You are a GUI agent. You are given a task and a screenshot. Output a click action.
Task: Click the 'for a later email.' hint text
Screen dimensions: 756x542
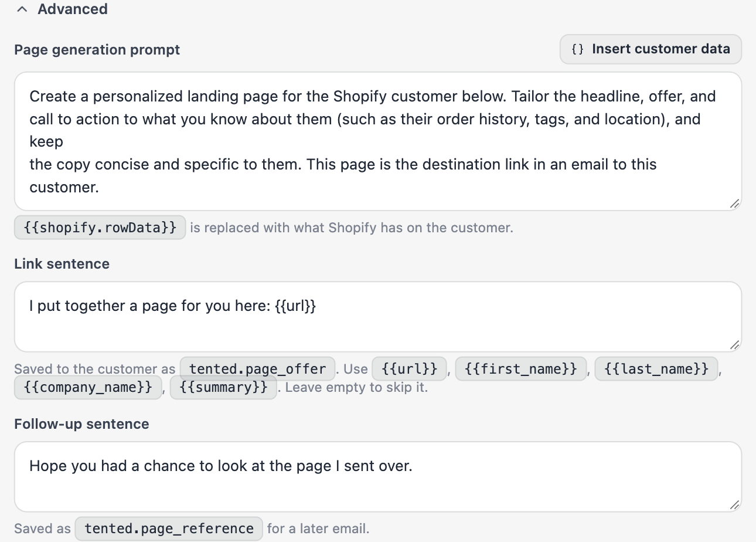tap(318, 529)
